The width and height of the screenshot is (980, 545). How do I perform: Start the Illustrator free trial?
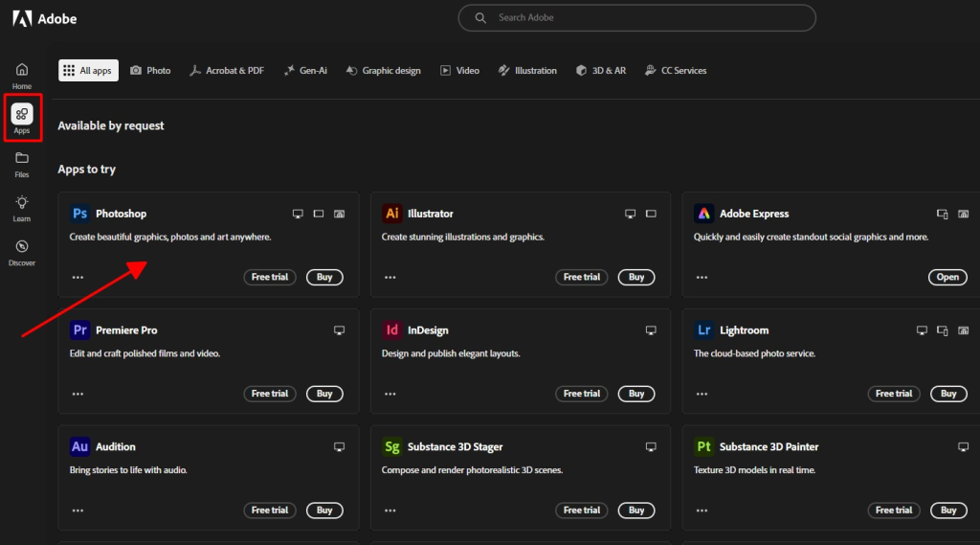(x=581, y=277)
